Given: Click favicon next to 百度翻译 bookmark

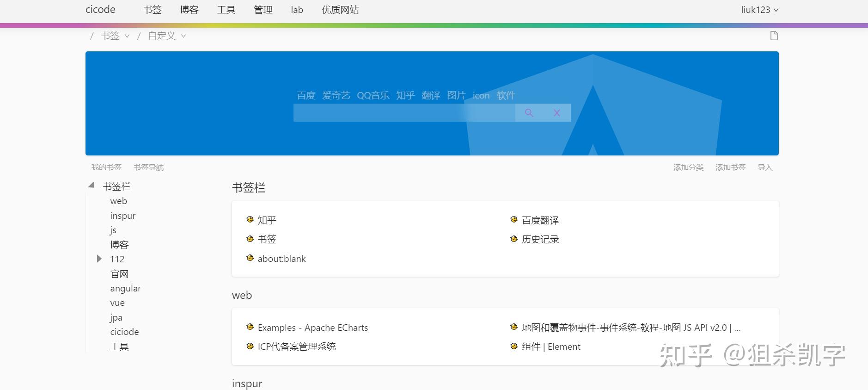Looking at the screenshot, I should 514,220.
